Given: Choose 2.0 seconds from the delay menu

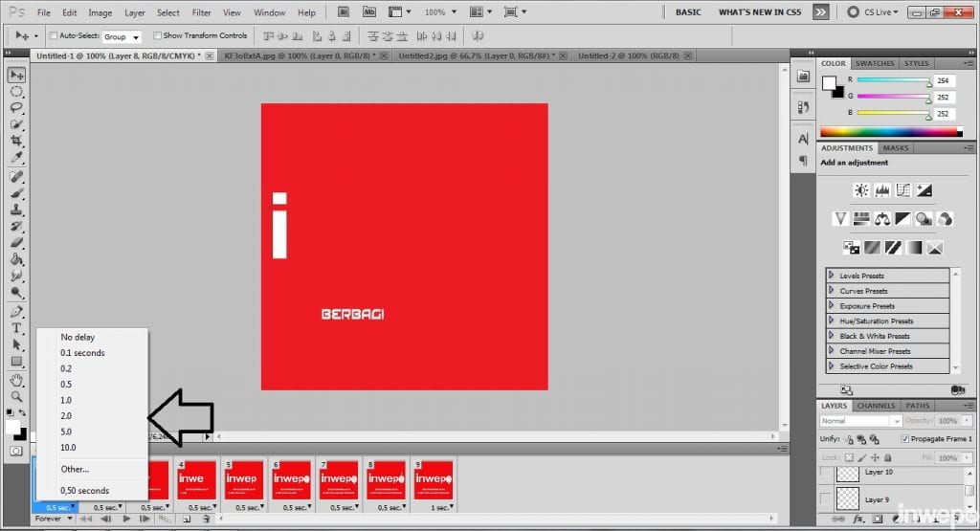Looking at the screenshot, I should [66, 416].
